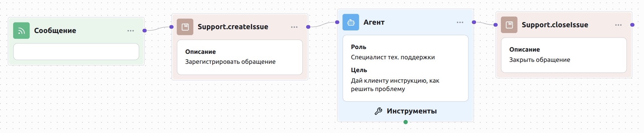Click the Support.closeIssue node icon
The height and width of the screenshot is (133, 644).
(x=509, y=25)
